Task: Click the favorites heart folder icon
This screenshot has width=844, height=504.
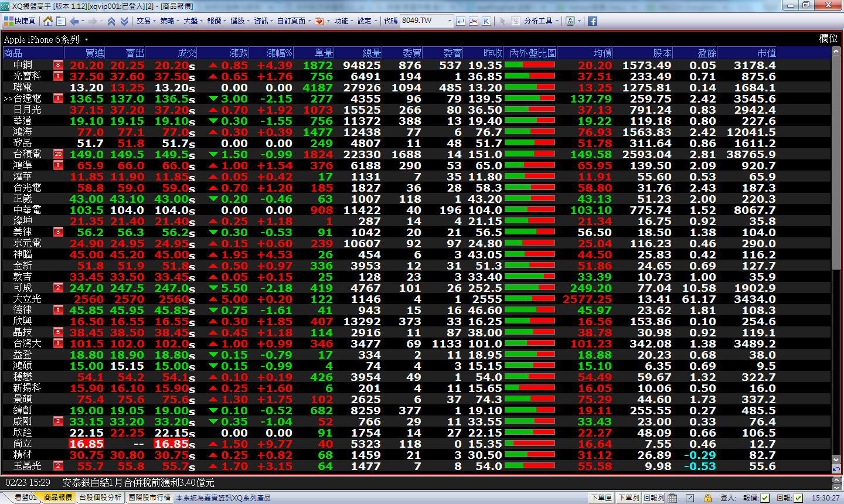Action: pyautogui.click(x=319, y=21)
